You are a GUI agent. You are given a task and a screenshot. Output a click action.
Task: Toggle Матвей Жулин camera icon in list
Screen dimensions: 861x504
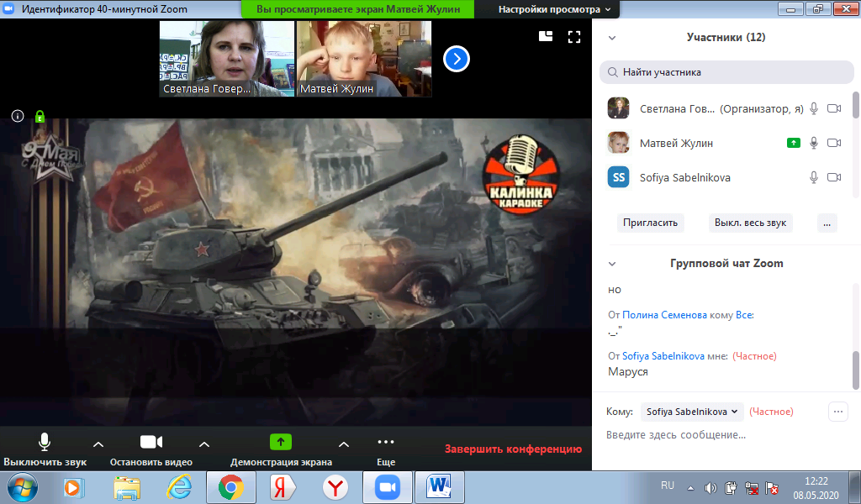pyautogui.click(x=834, y=143)
